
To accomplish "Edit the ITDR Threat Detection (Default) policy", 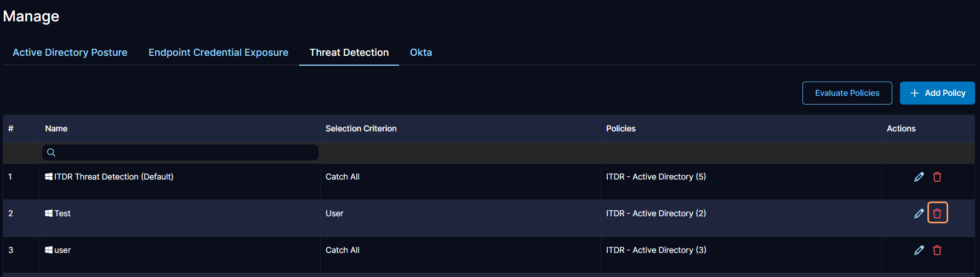I will (919, 177).
